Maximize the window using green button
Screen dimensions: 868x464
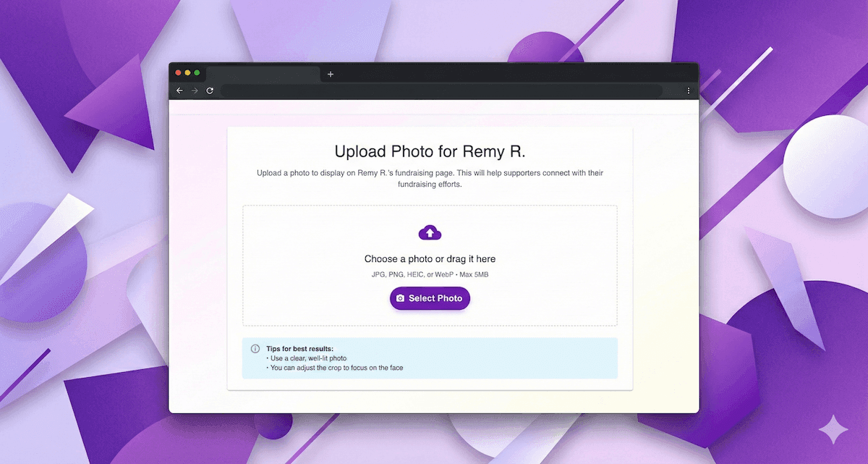click(197, 73)
